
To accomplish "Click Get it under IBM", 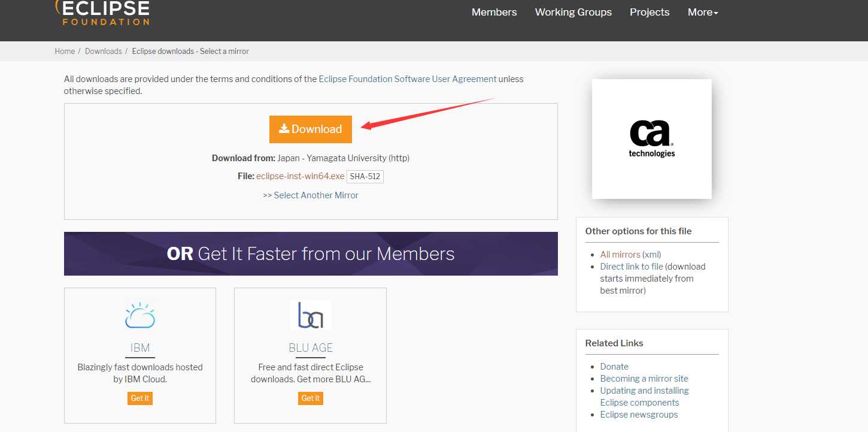I will click(x=140, y=398).
